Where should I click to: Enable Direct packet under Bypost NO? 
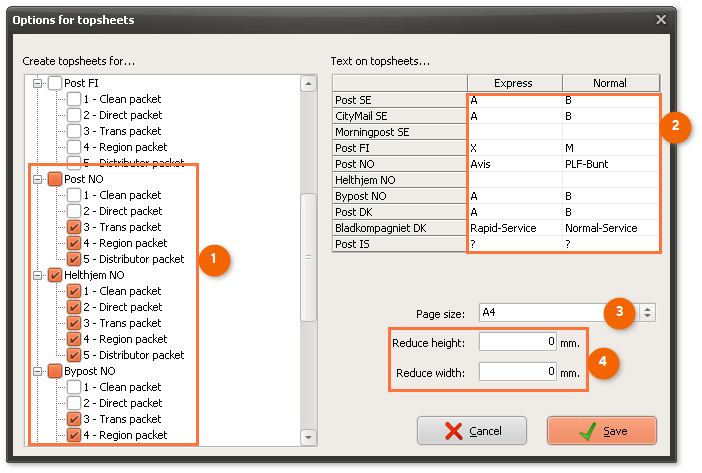coord(74,403)
